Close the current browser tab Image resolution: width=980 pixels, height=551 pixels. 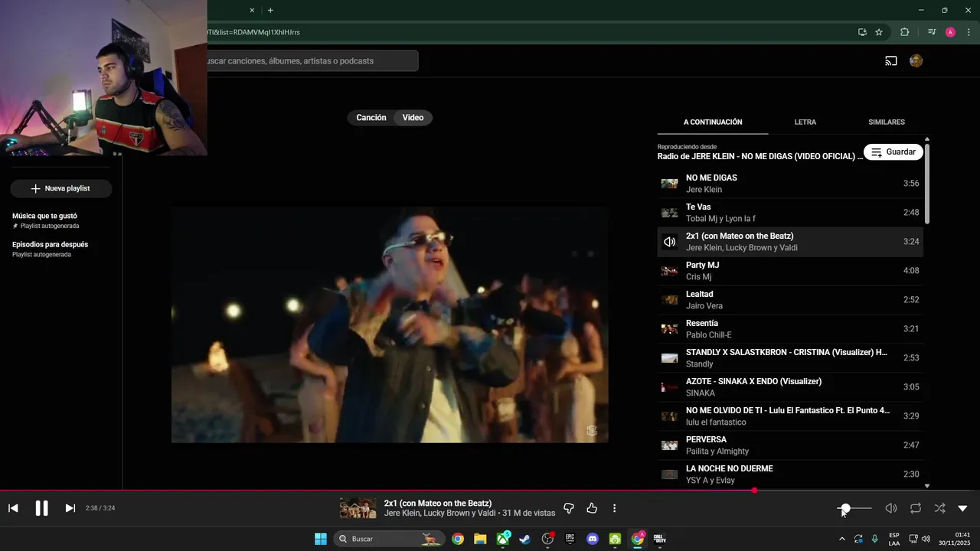tap(252, 10)
